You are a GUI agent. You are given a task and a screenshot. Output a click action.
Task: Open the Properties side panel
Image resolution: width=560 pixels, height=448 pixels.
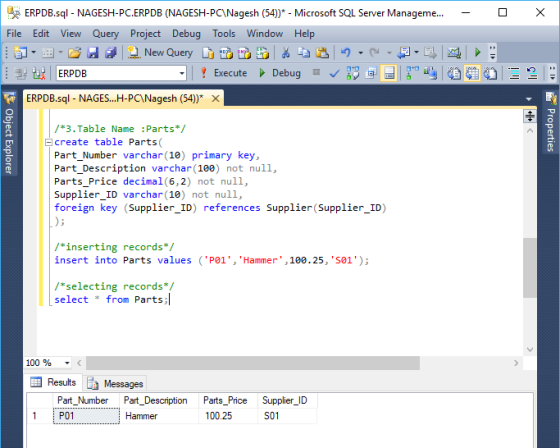[550, 122]
